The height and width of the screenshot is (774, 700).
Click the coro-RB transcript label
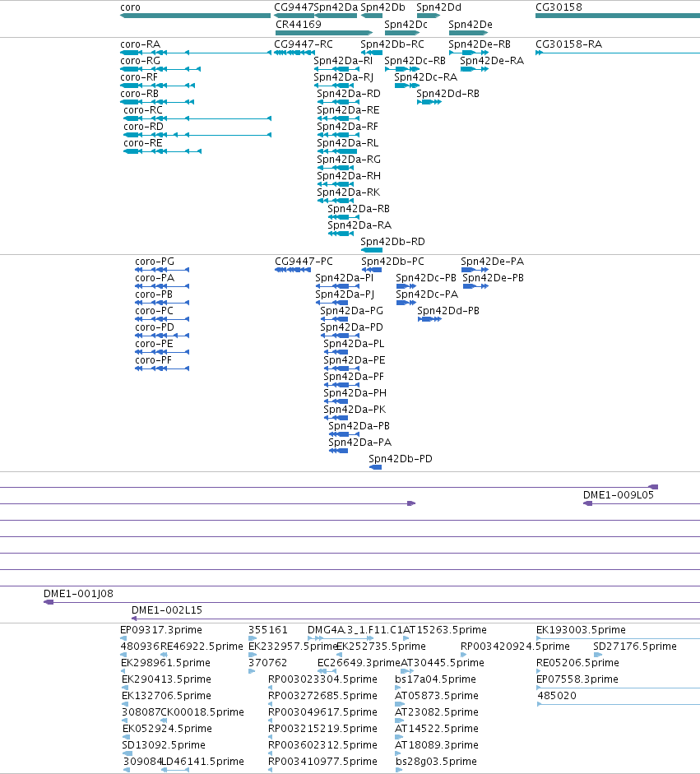[x=140, y=94]
